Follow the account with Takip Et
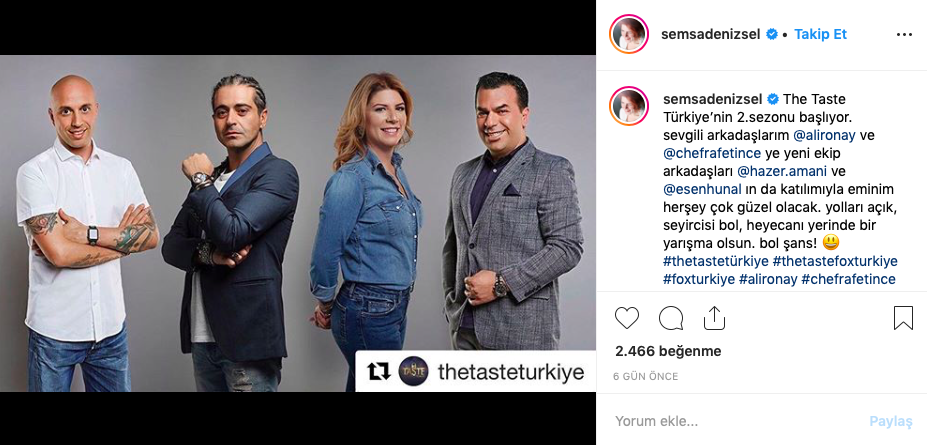927x445 pixels. click(821, 34)
